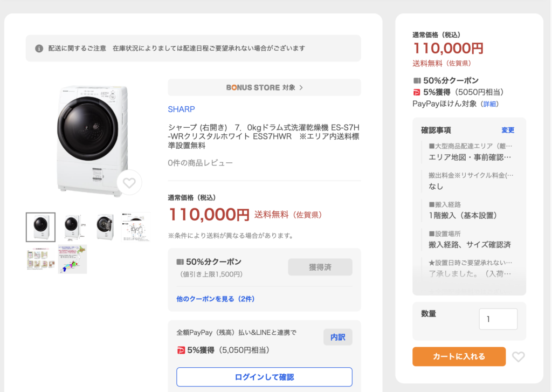The height and width of the screenshot is (392, 552).
Task: Click the 数量 quantity input field
Action: pyautogui.click(x=498, y=319)
